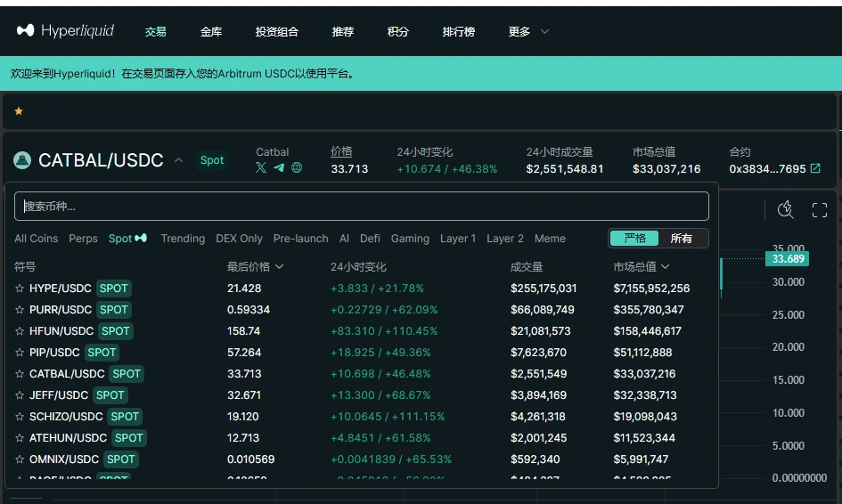Open Catbal X (Twitter) link icon
The height and width of the screenshot is (504, 842).
[261, 167]
